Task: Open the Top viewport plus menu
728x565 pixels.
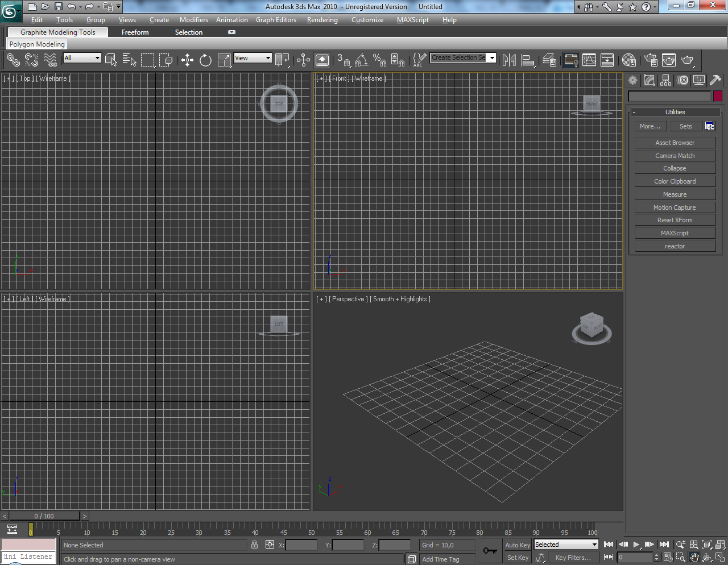Action: [9, 78]
